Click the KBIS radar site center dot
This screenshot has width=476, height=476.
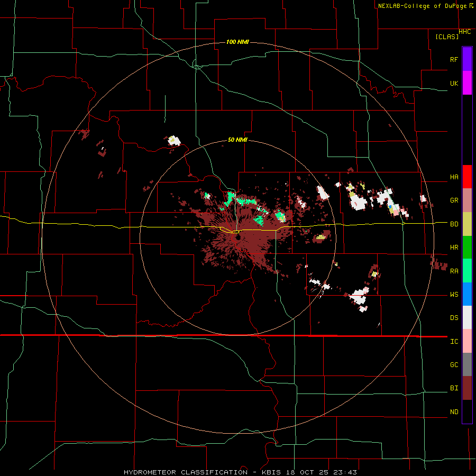tap(237, 237)
